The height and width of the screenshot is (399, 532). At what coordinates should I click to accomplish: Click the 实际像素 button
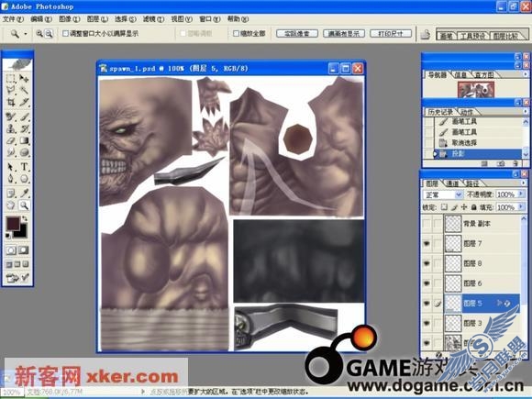click(x=297, y=34)
